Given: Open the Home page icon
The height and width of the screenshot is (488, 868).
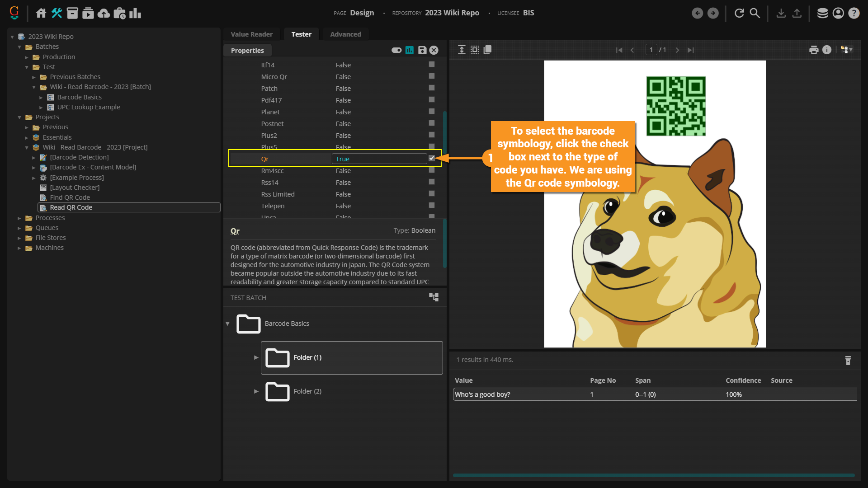Looking at the screenshot, I should point(41,13).
